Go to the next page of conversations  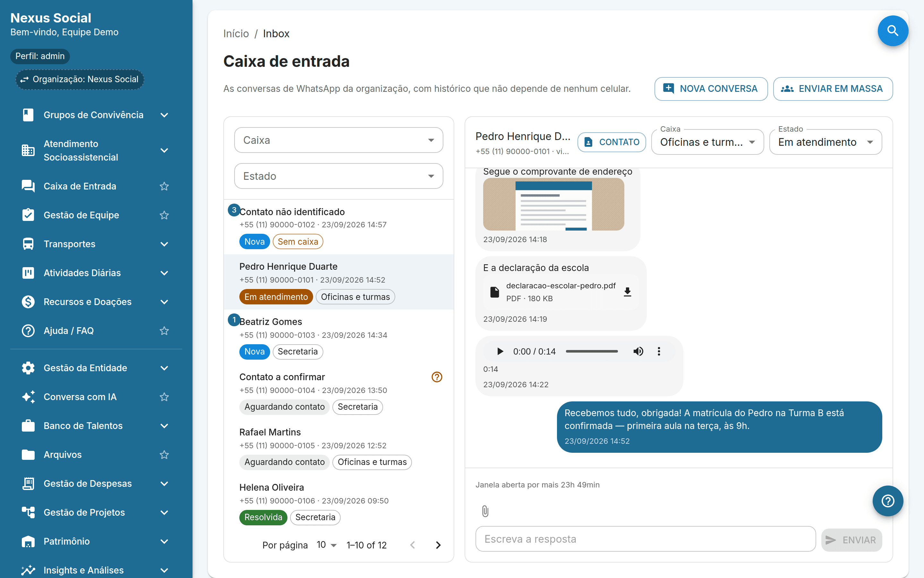438,545
